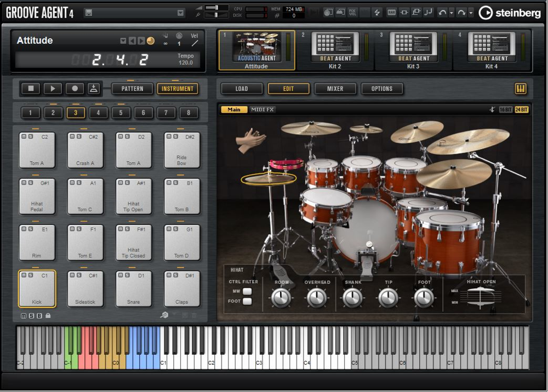Click the clapping hands instrument

pos(250,139)
